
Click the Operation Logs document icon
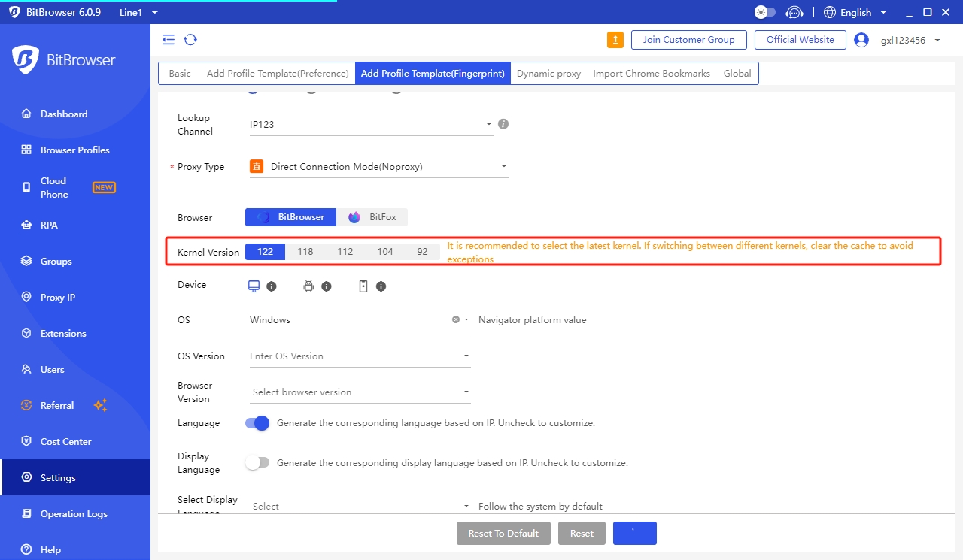(26, 514)
